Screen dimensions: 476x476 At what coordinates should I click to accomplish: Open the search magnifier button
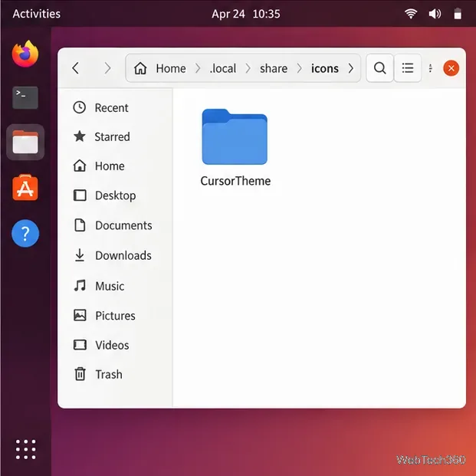[x=379, y=68]
